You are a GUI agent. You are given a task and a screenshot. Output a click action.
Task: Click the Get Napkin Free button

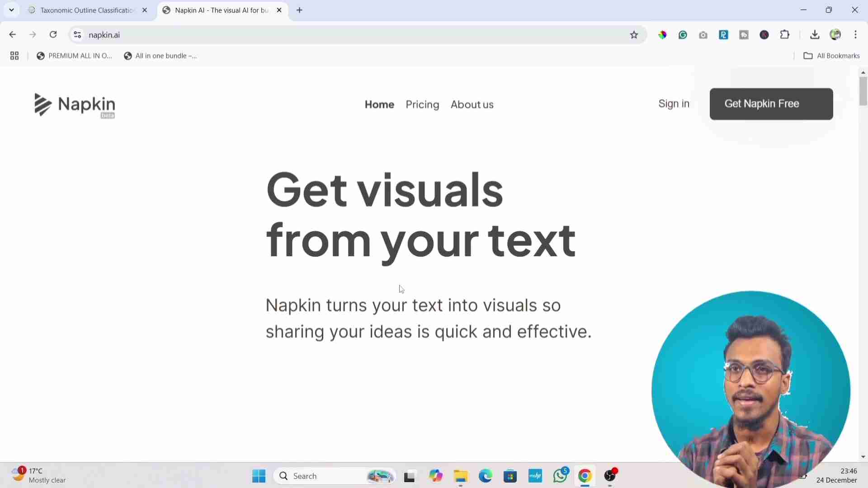pos(771,103)
